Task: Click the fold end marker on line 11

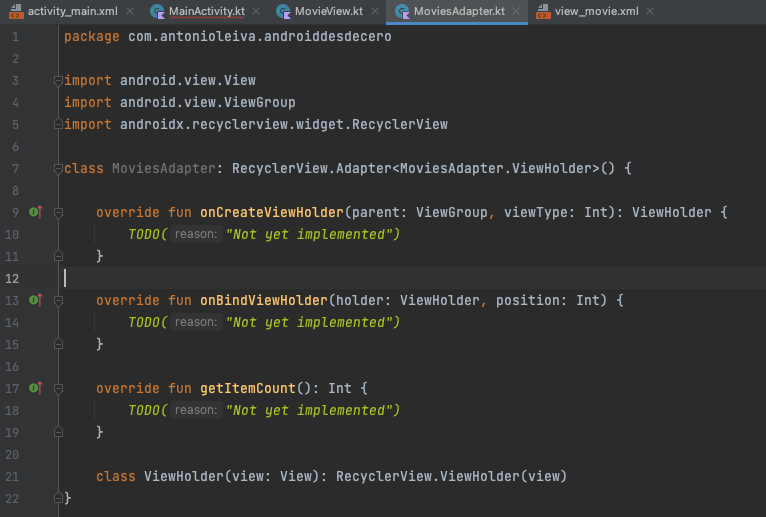Action: coord(58,256)
